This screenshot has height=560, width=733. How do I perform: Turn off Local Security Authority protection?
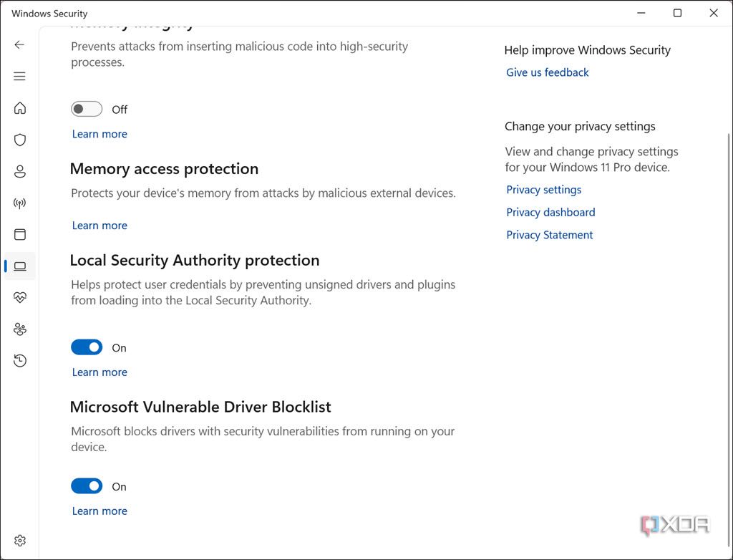coord(87,348)
